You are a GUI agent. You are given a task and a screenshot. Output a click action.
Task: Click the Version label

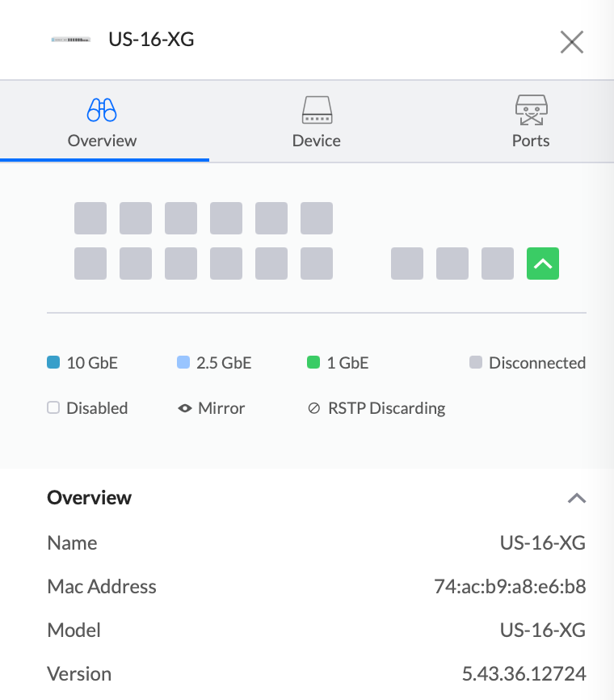(x=79, y=673)
